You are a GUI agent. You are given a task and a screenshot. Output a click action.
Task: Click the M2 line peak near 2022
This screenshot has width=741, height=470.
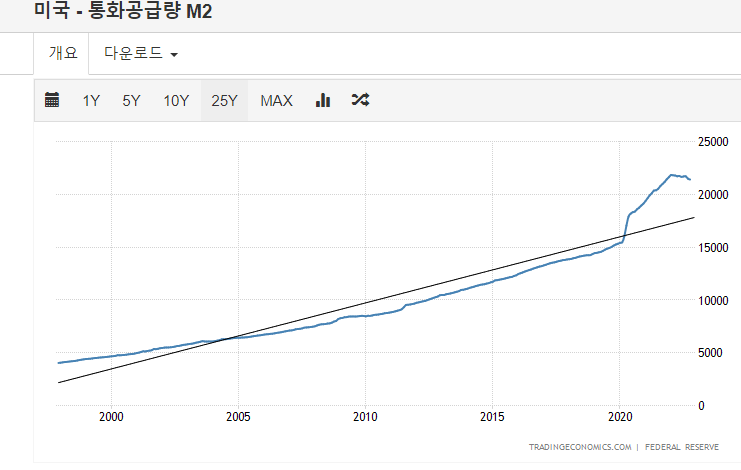click(x=671, y=175)
